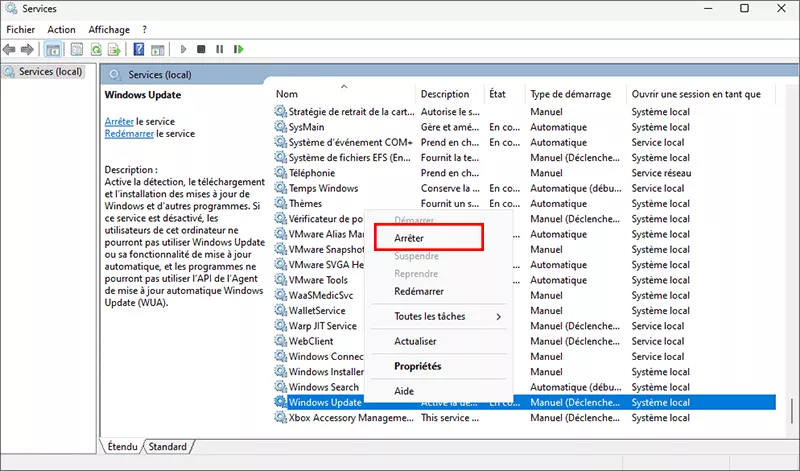Viewport: 800px width, 471px height.
Task: Click the gear icon beside Xbox Accessory Management
Action: coord(280,417)
